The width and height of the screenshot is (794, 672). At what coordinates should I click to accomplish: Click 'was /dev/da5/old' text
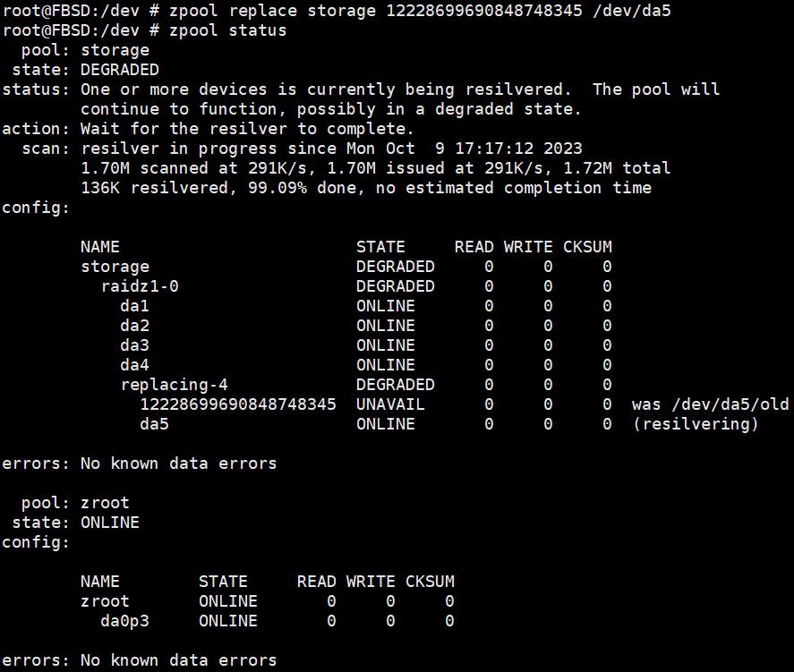tap(711, 404)
